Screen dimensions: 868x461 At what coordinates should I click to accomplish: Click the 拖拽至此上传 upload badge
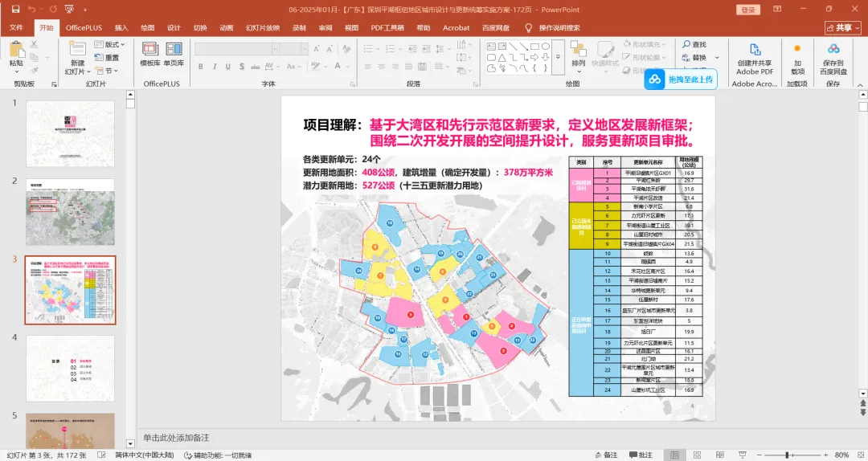(x=681, y=80)
